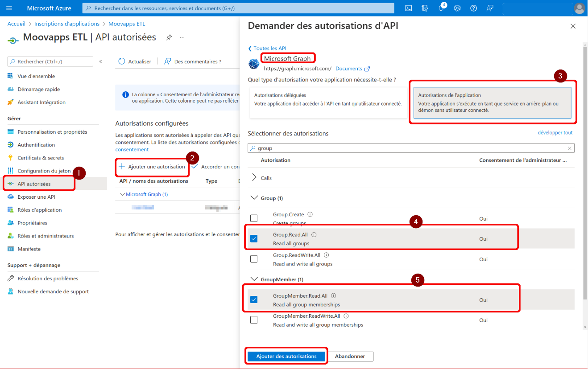
Task: Show info for GroupMember.Read.All permission
Action: pyautogui.click(x=333, y=295)
